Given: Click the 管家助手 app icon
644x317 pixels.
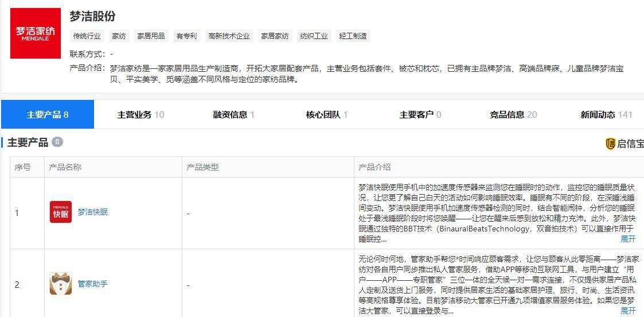Looking at the screenshot, I should click(61, 284).
